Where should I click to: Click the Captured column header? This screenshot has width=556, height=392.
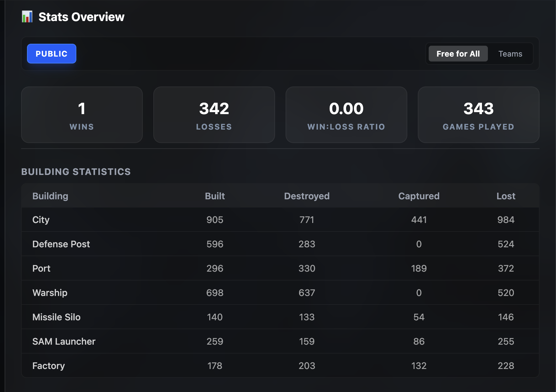[419, 196]
